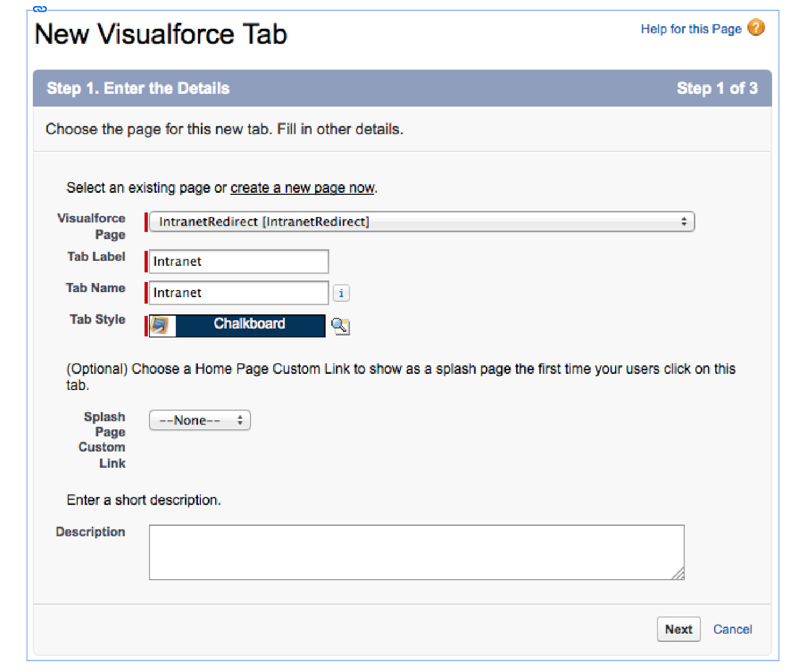Click the orange help question mark icon
Viewport: 812px width, 672px height.
[x=756, y=27]
